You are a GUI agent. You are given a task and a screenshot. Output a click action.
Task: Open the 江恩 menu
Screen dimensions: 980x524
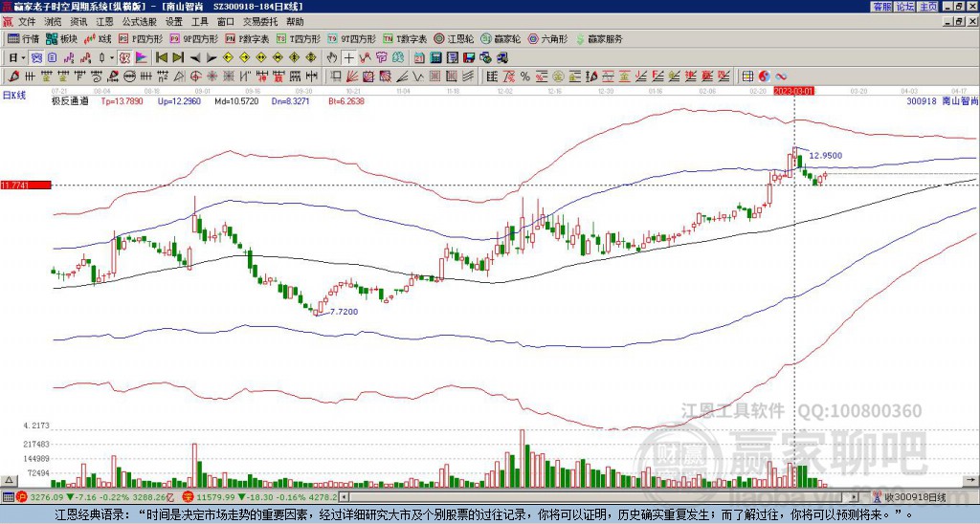coord(104,22)
